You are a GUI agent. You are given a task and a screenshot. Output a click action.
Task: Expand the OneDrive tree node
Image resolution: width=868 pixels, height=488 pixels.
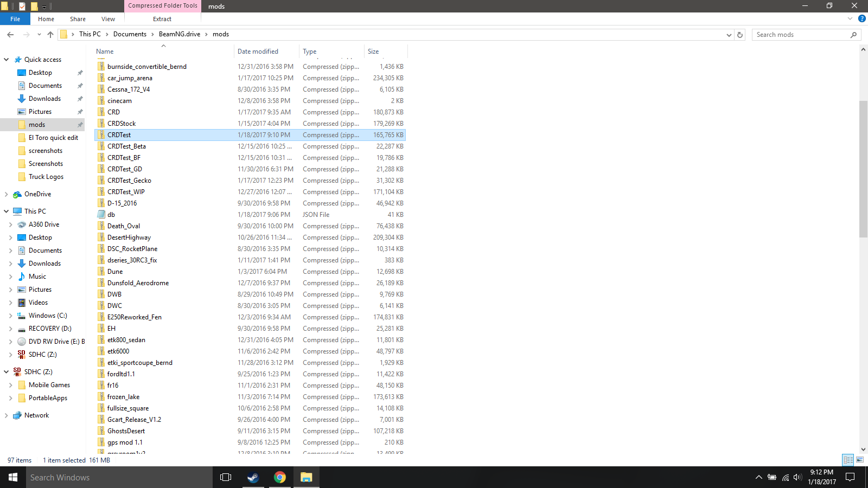(x=7, y=194)
